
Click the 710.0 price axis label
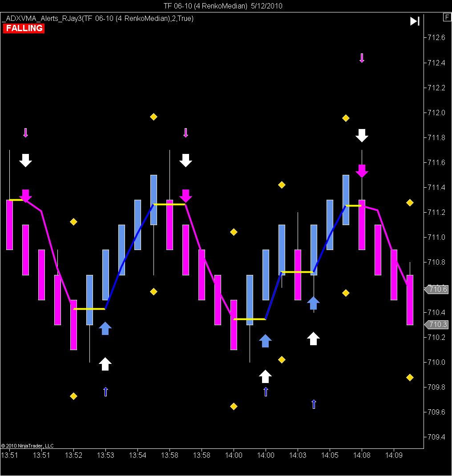(436, 362)
